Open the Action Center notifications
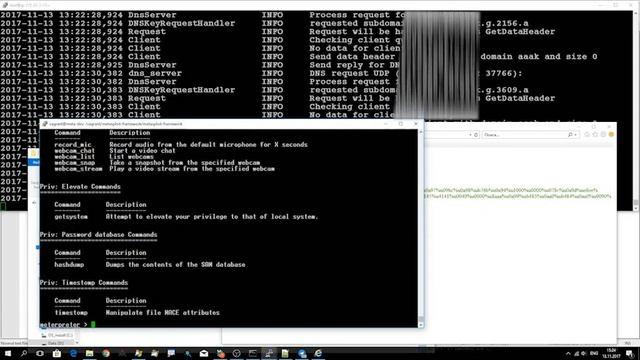 pos(630,353)
